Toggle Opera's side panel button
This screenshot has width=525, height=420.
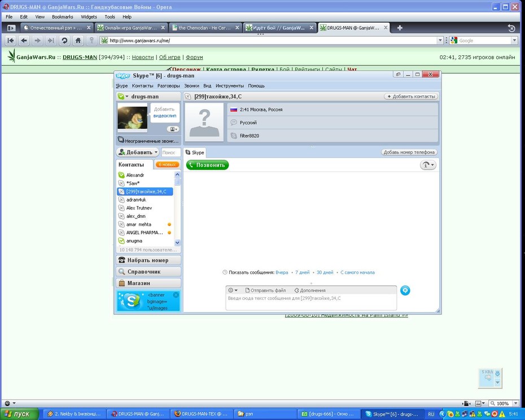(x=11, y=28)
